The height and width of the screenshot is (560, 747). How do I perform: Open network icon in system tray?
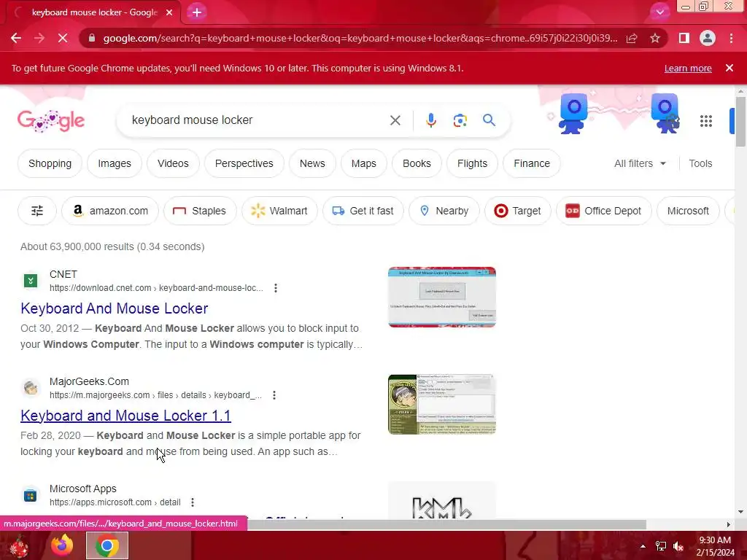pyautogui.click(x=661, y=546)
